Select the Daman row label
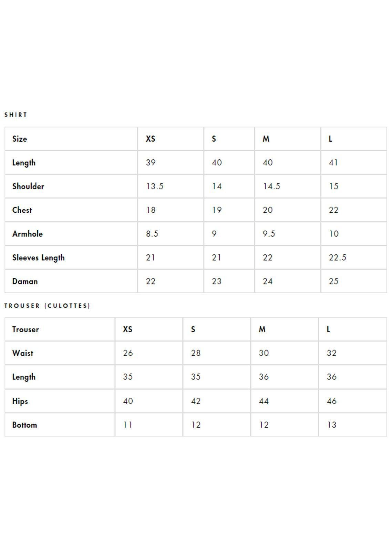 point(25,282)
